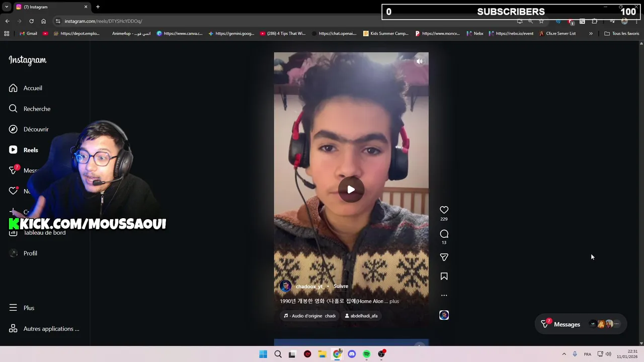Like the reel with 229 likes
Image resolution: width=644 pixels, height=362 pixels.
(x=444, y=210)
